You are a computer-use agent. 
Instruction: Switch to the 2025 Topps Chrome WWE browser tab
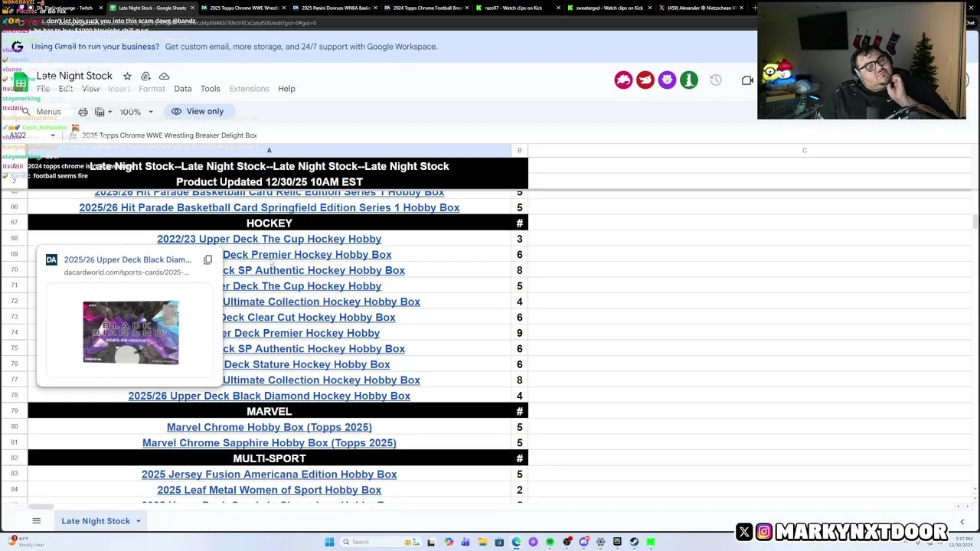point(241,8)
